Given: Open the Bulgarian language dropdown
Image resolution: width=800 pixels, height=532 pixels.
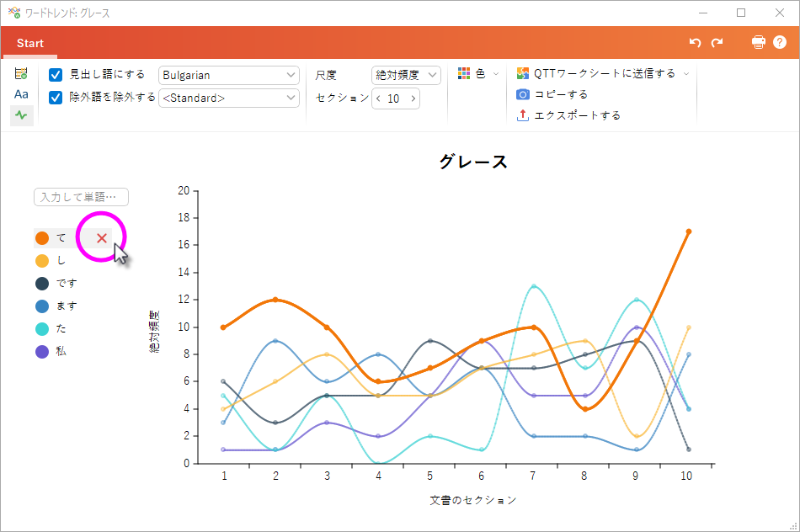Looking at the screenshot, I should click(x=229, y=76).
